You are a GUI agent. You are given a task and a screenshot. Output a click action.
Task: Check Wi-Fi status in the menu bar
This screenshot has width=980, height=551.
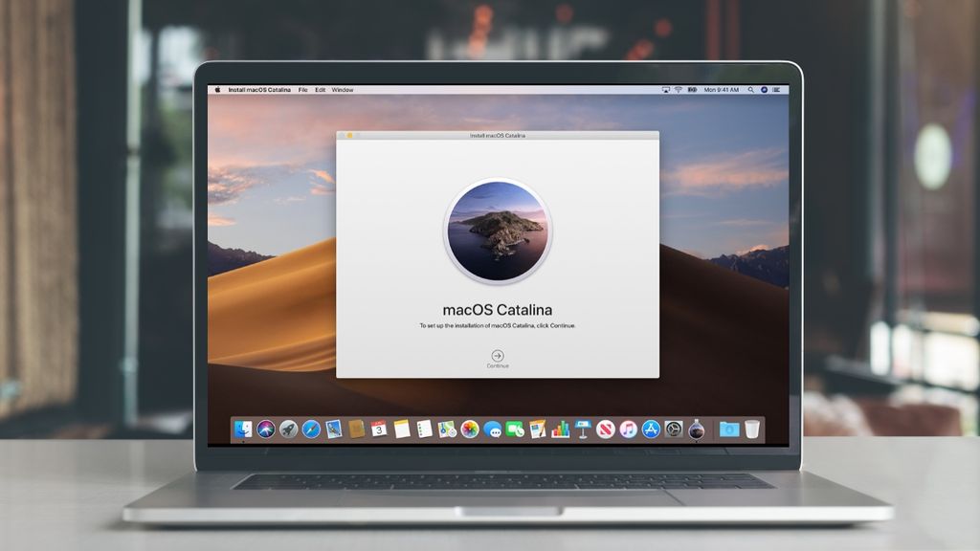[679, 89]
